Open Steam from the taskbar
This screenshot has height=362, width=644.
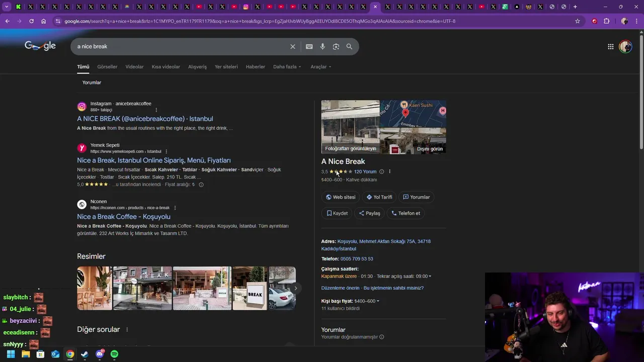pos(85,354)
